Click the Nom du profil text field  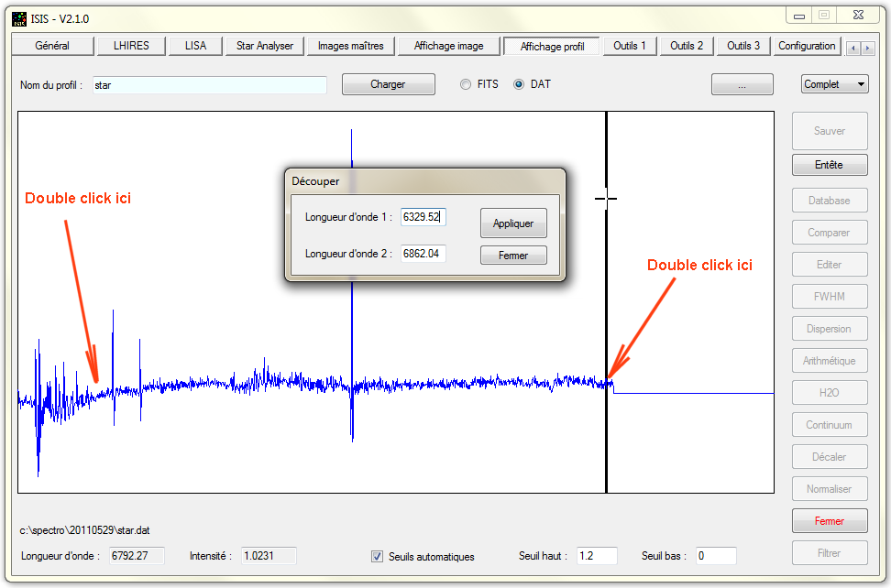pyautogui.click(x=209, y=85)
